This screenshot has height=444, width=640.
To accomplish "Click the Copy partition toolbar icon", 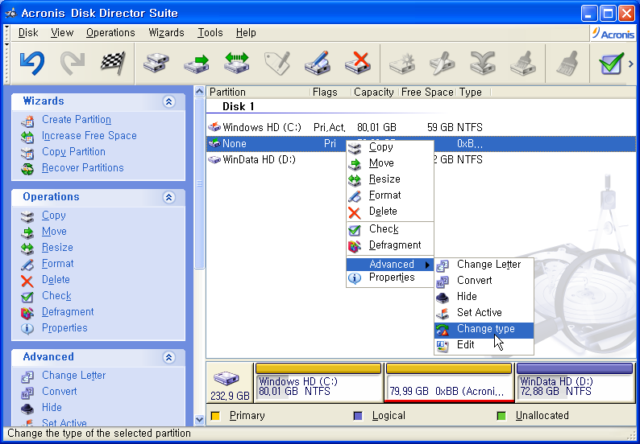I will (x=156, y=63).
